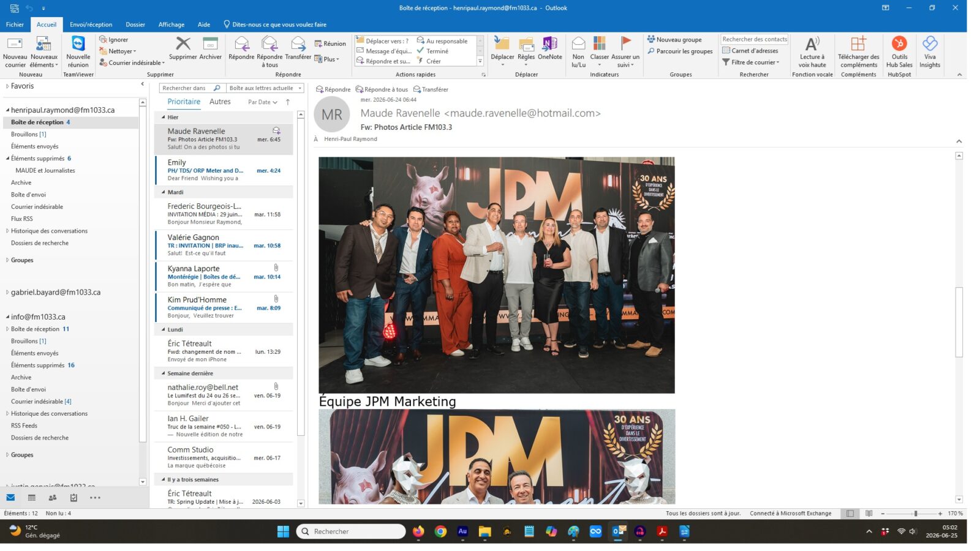Image resolution: width=980 pixels, height=551 pixels.
Task: Click Transférer in reading pane
Action: 431,89
